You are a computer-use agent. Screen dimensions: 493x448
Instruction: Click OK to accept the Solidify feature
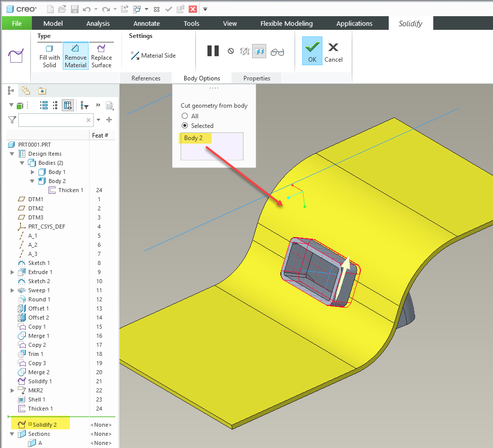click(x=312, y=51)
